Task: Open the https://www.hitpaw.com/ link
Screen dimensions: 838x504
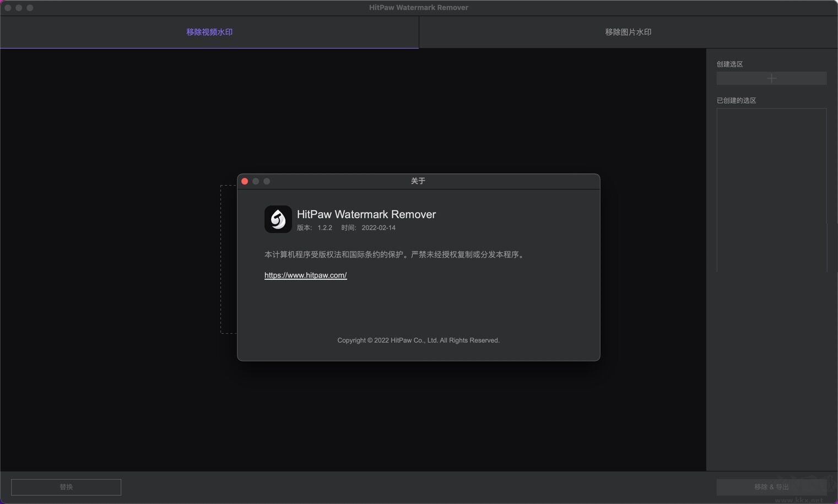Action: coord(306,275)
